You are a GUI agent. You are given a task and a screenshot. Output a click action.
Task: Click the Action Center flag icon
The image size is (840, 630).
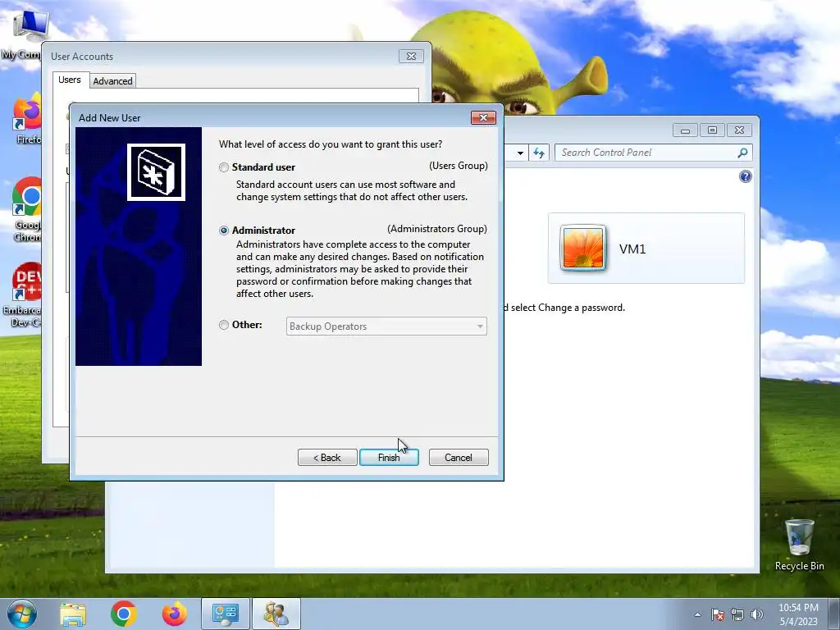click(x=717, y=614)
